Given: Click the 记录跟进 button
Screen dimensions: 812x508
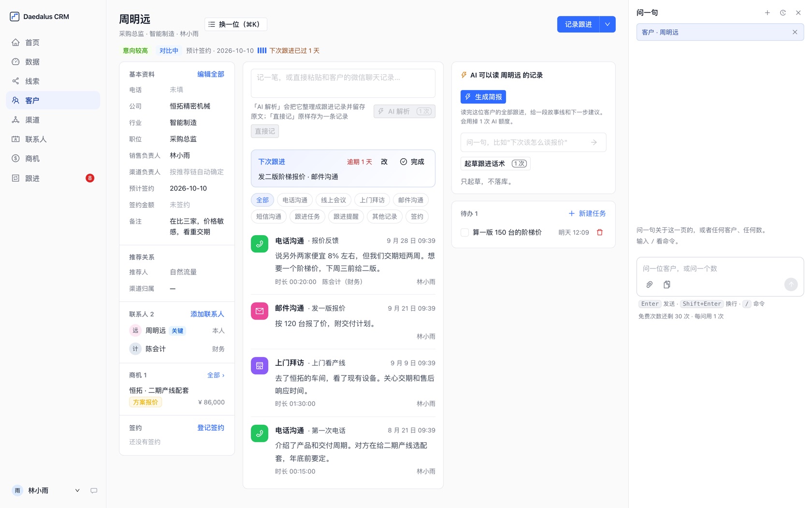Looking at the screenshot, I should 578,24.
